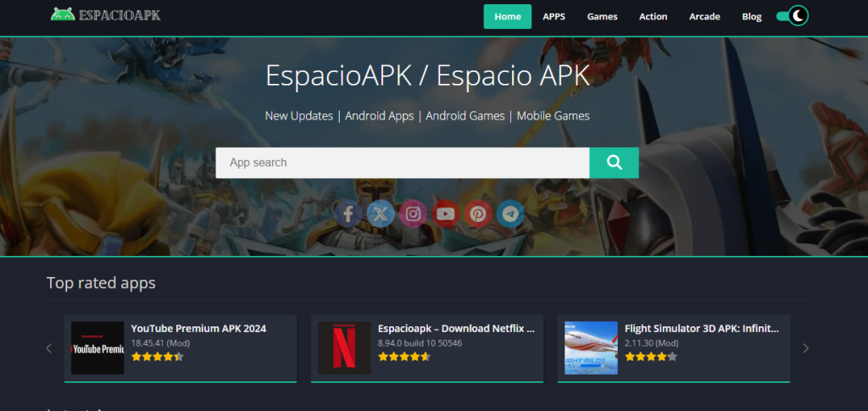
Task: Open YouTube Premium APK 2024 title
Action: pos(198,329)
